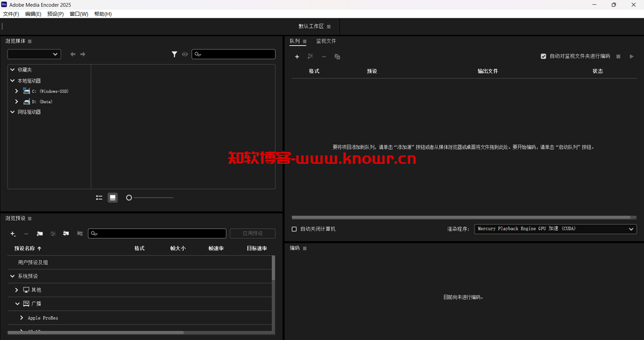Select the 用户预设及组 row
The image size is (644, 340).
[140, 262]
